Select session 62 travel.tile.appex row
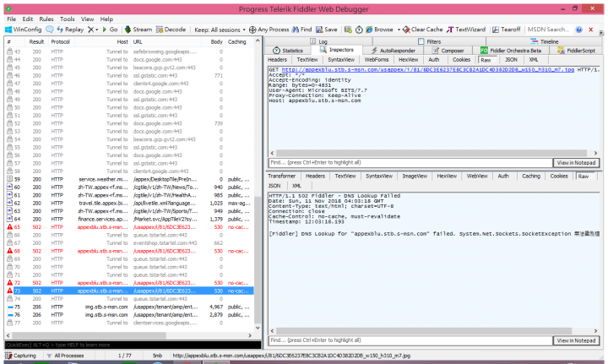Viewport: 608px width, 364px height. pyautogui.click(x=129, y=204)
